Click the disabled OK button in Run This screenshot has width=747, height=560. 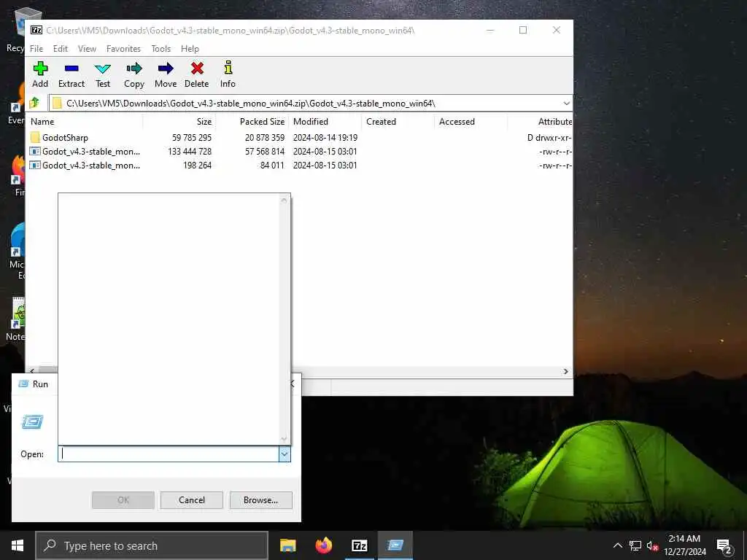pos(123,500)
